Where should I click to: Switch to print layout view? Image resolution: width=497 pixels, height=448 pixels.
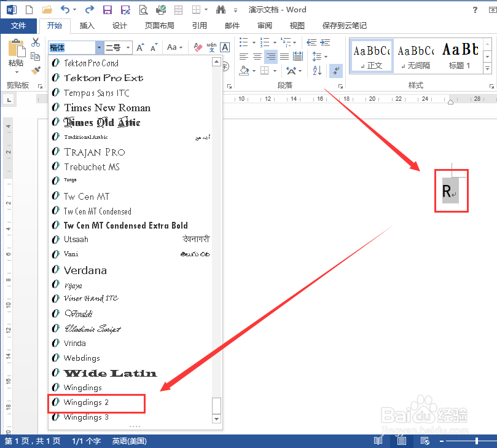[x=402, y=441]
